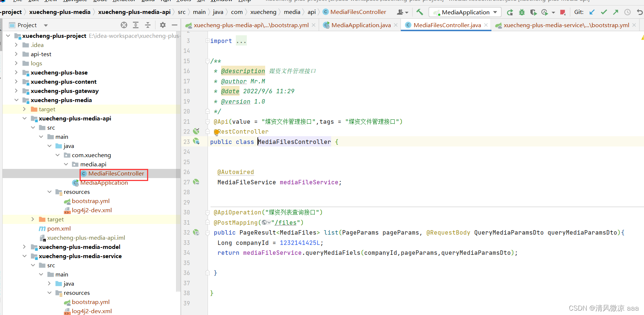Viewport: 644px width, 315px height.
Task: Hide the Project tool window
Action: pos(175,25)
